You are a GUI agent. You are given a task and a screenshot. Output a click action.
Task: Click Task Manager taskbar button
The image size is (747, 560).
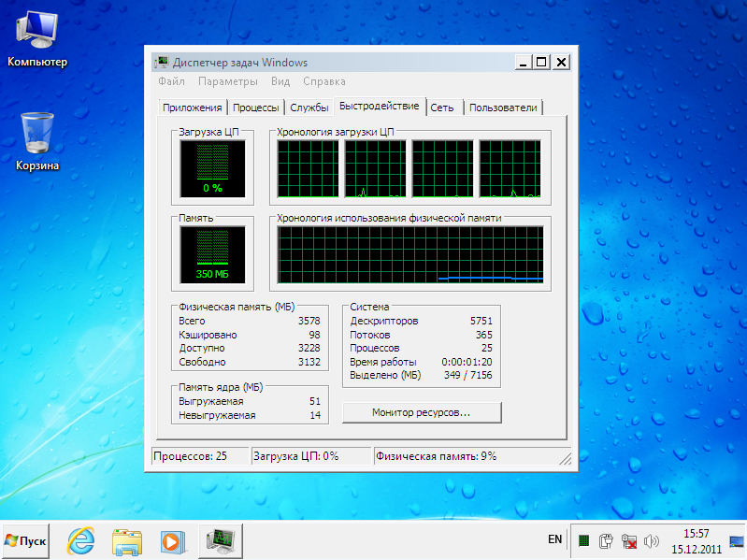click(x=221, y=541)
